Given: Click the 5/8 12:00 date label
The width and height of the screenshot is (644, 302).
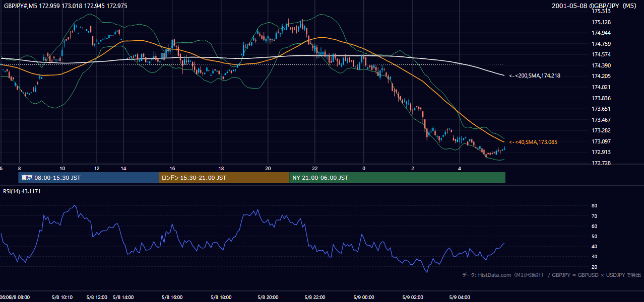Looking at the screenshot, I should (97, 297).
